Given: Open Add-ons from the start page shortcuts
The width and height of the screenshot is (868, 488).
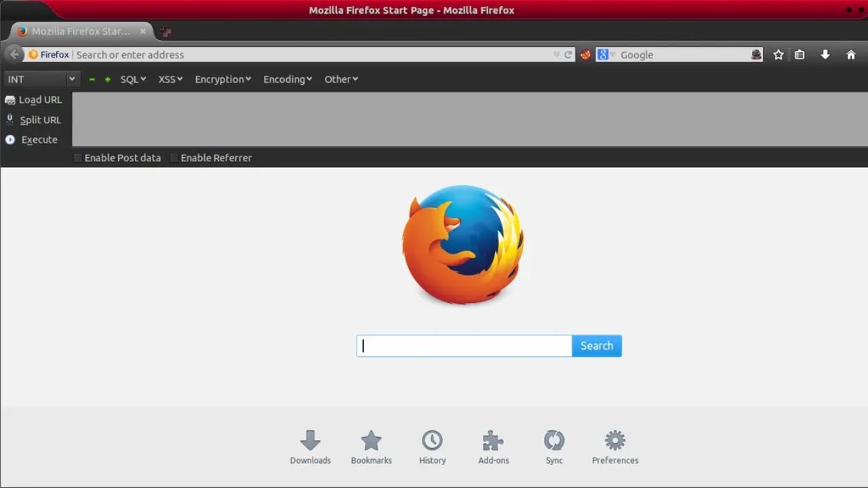Looking at the screenshot, I should 494,447.
